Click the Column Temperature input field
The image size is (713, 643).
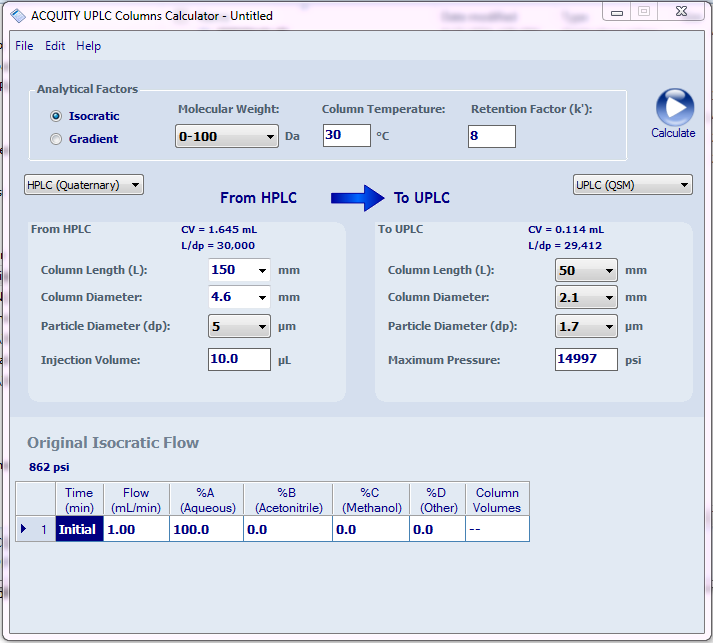click(346, 136)
